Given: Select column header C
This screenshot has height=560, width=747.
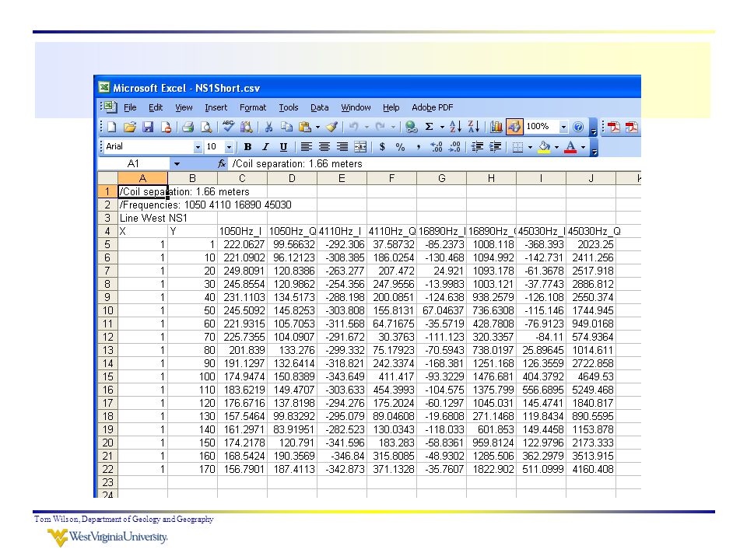Looking at the screenshot, I should pos(242,179).
